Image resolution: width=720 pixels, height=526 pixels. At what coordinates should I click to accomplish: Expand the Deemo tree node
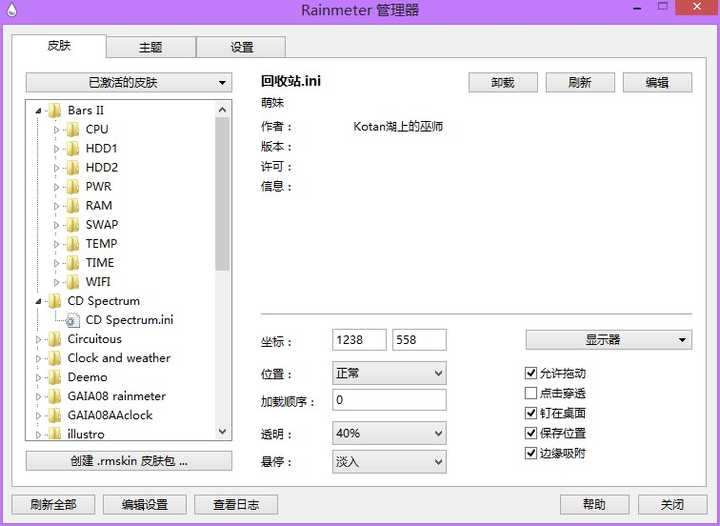tap(39, 378)
